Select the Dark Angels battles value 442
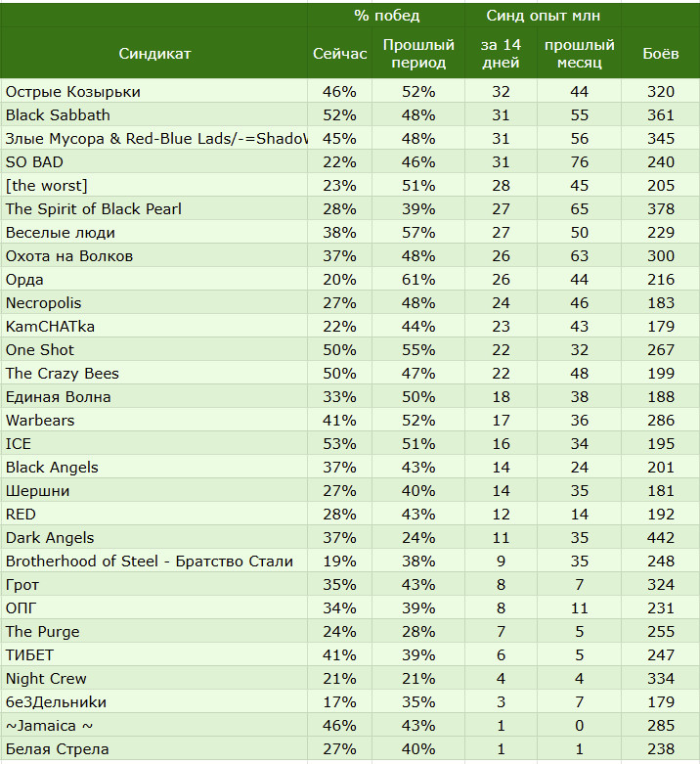The height and width of the screenshot is (764, 700). [x=661, y=537]
